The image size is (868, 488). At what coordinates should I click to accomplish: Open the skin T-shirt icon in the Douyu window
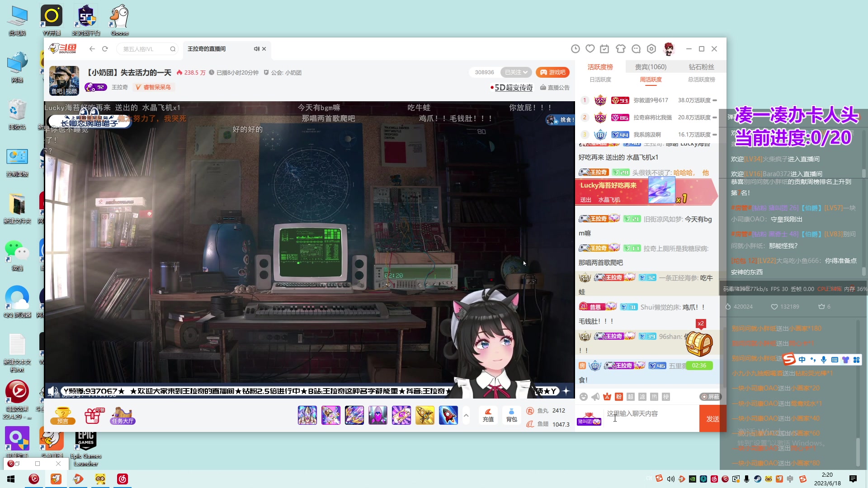click(621, 49)
